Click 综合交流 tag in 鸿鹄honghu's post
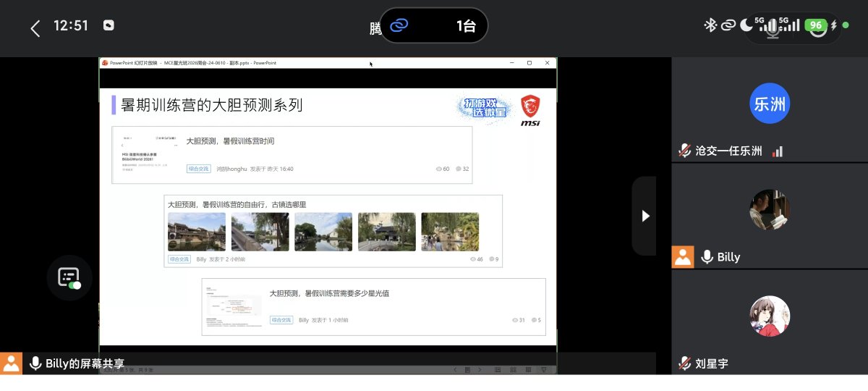The height and width of the screenshot is (391, 868). click(x=198, y=169)
